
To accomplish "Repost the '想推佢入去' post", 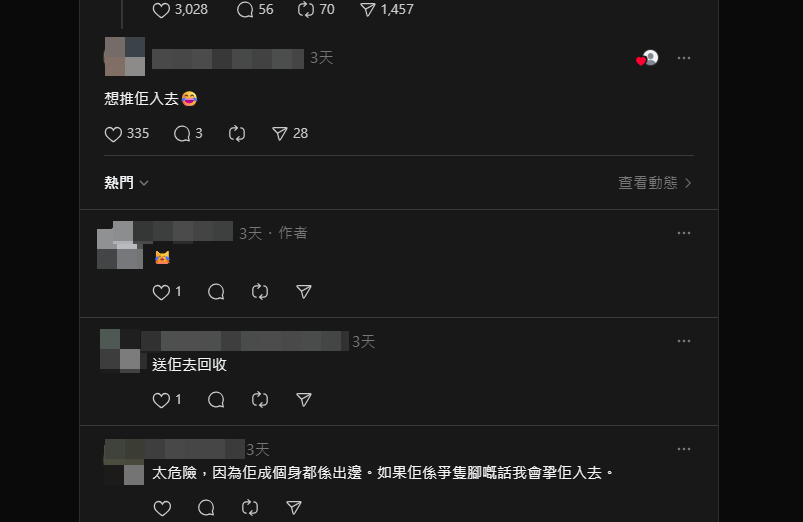I will (237, 134).
